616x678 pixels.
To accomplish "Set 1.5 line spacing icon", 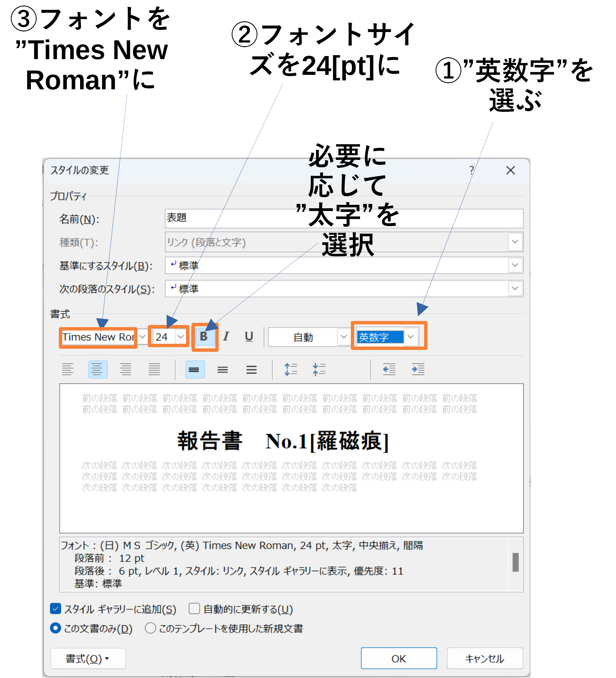I will [x=223, y=370].
